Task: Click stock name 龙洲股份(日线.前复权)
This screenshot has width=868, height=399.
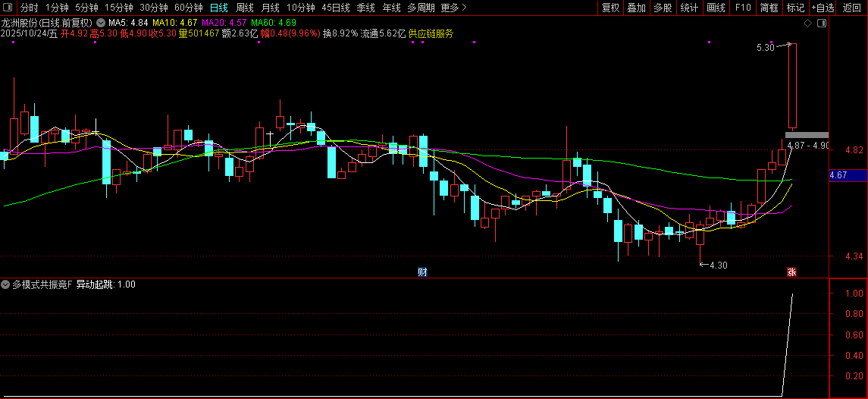Action: pos(47,23)
